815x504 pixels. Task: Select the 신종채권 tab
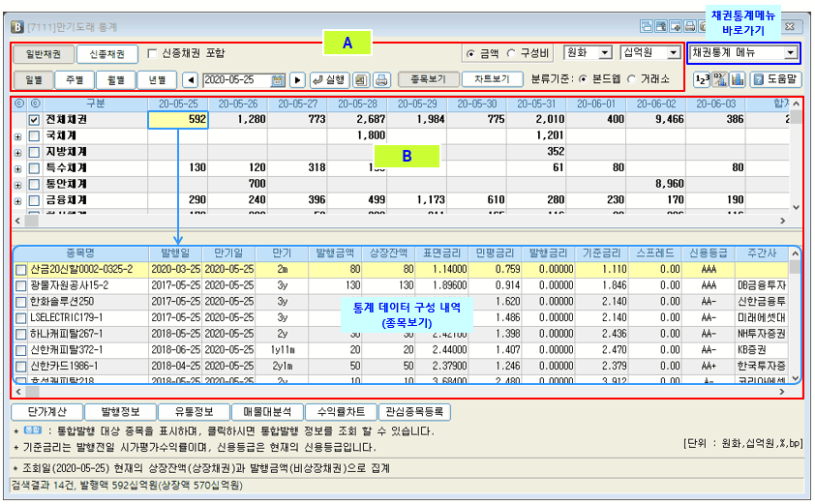tap(107, 54)
